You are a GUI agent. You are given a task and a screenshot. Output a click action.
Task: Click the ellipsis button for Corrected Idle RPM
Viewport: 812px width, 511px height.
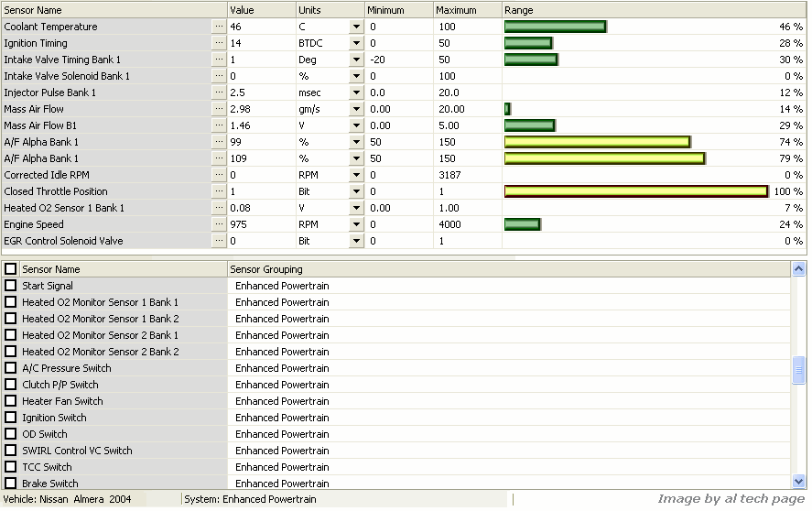[218, 175]
